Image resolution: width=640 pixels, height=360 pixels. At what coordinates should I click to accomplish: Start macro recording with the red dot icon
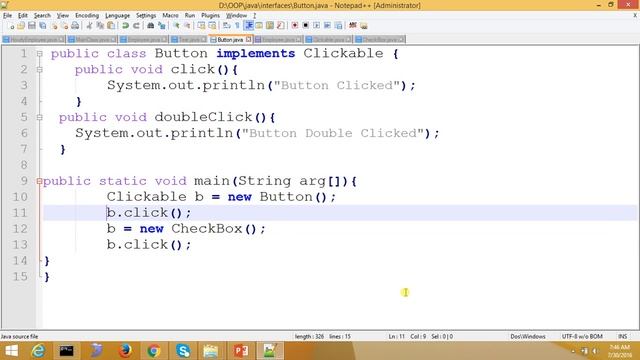[294, 25]
